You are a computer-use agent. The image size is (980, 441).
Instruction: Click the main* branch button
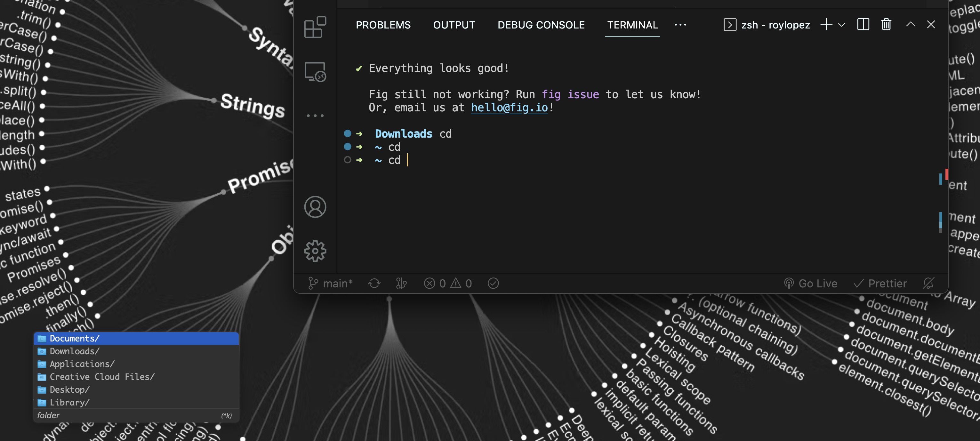330,284
